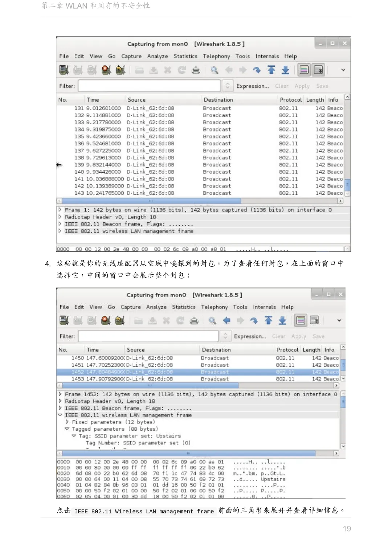392x554 pixels.
Task: Go to a specific packet in lower window
Action: tap(254, 321)
